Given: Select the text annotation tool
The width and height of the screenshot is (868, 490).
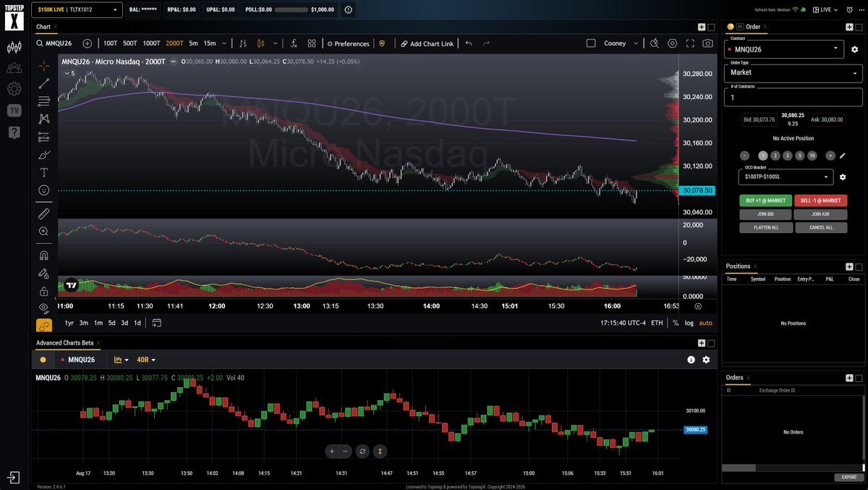Looking at the screenshot, I should coord(44,172).
